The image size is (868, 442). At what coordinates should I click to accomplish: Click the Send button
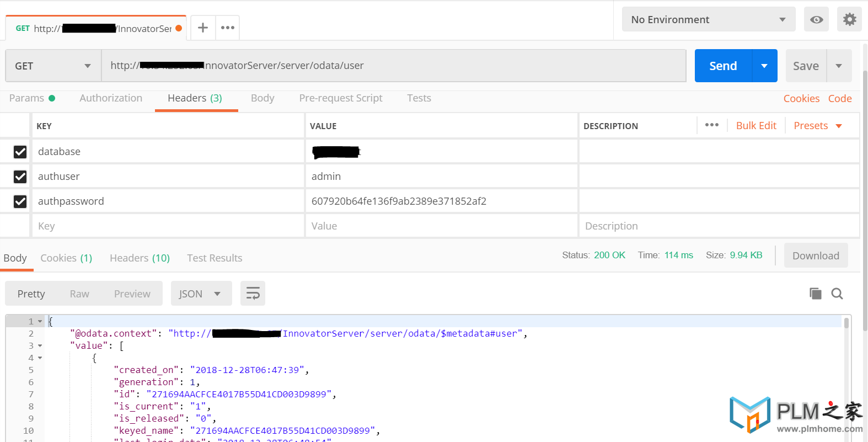coord(723,66)
